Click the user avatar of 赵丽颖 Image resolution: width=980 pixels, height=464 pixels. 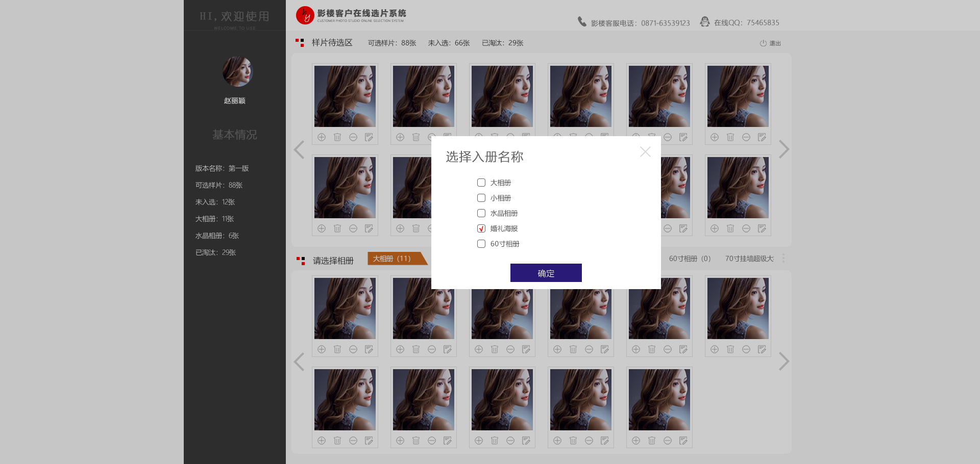[x=237, y=71]
